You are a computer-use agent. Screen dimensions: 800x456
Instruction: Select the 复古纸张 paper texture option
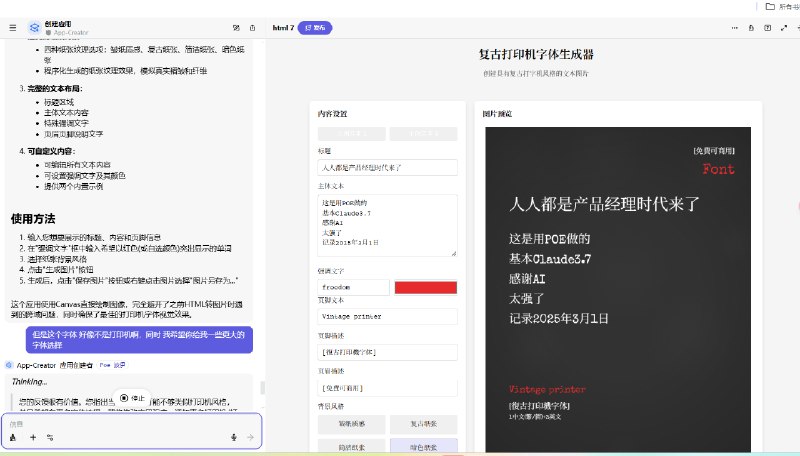click(423, 424)
